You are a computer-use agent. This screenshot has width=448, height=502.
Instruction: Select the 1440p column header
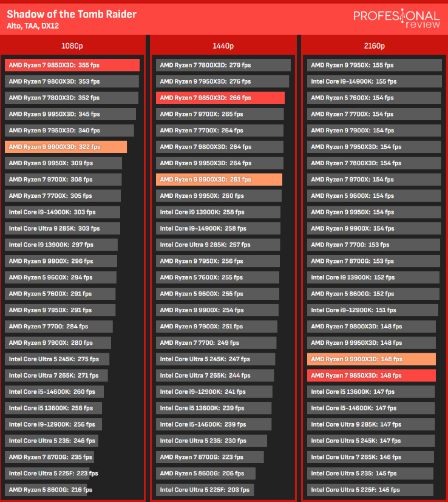[223, 46]
